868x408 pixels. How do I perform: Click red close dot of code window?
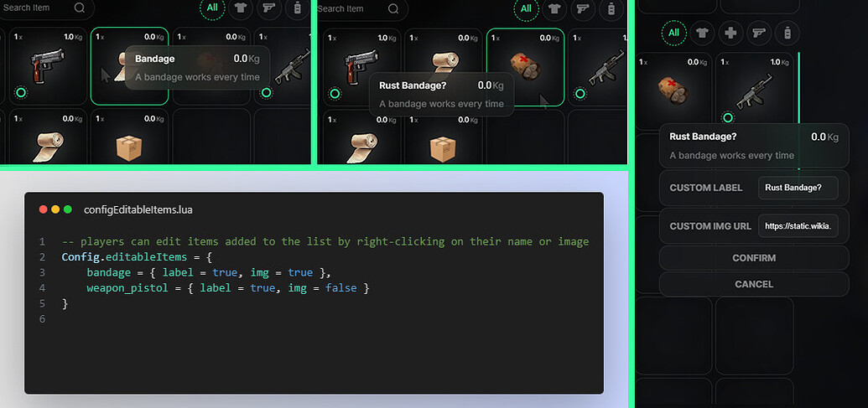tap(43, 209)
